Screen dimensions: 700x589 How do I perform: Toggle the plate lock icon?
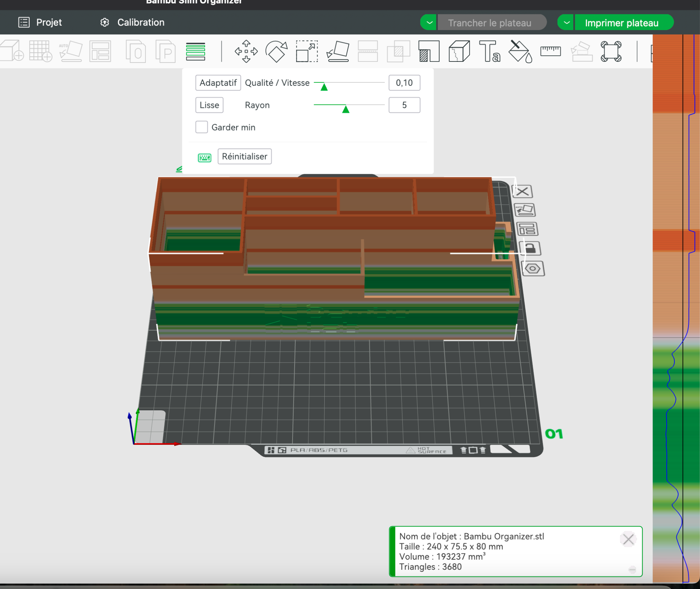[530, 248]
